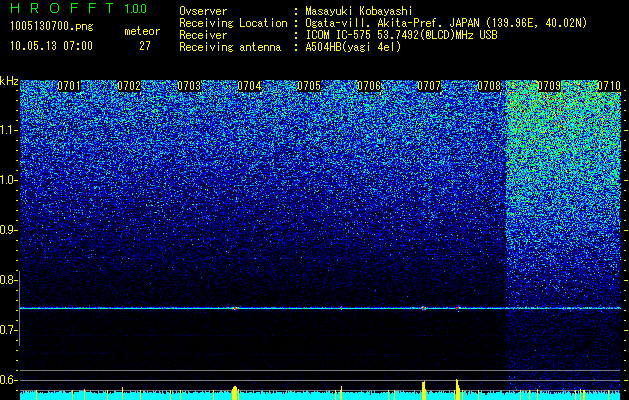Click the 0707 time marker
Viewport: 629px width, 400px height.
(429, 86)
